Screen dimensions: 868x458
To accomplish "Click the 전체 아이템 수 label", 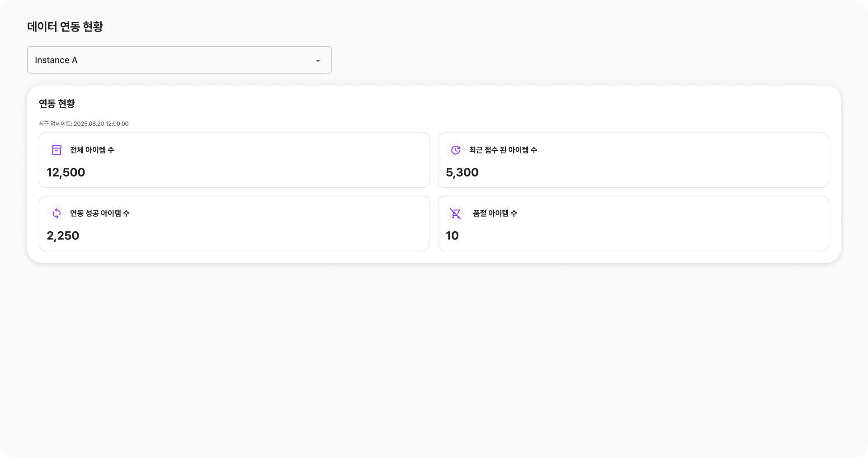I will coord(92,150).
